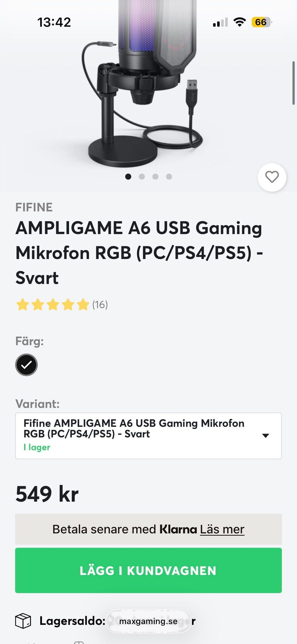
Task: Click the Läs mer Klarna link
Action: pyautogui.click(x=222, y=529)
